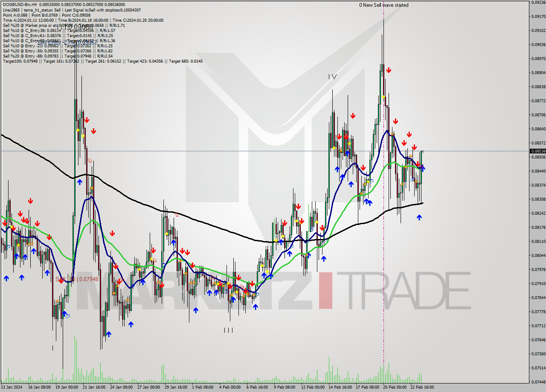Click the '20 Feb 00:00' date axis label
Image resolution: width=546 pixels, height=392 pixels.
coord(395,387)
